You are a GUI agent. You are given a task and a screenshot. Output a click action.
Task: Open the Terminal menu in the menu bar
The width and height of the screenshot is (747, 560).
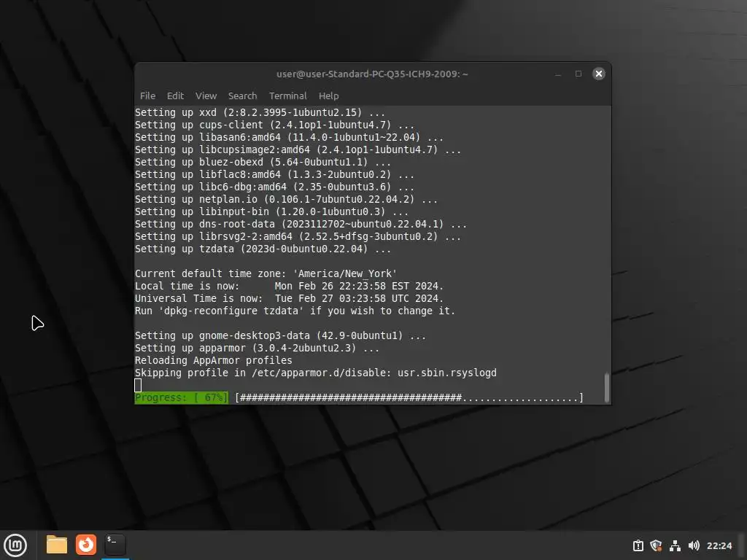287,96
